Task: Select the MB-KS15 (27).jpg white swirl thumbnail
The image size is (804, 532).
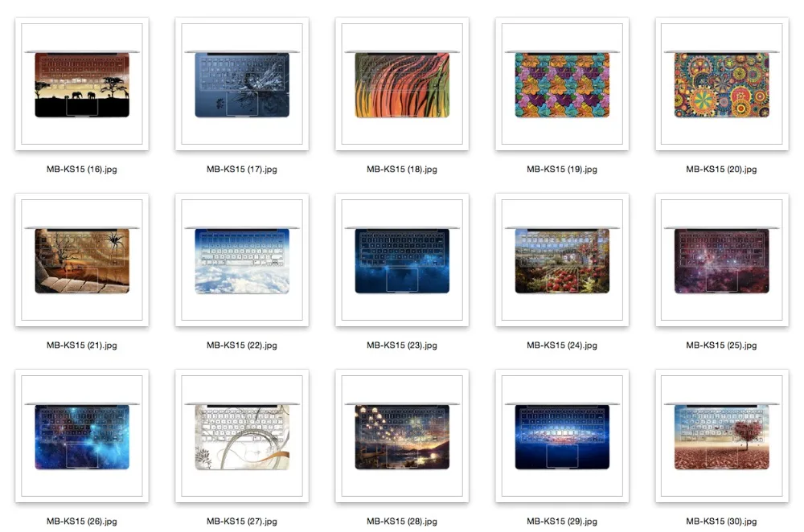Action: pyautogui.click(x=242, y=436)
